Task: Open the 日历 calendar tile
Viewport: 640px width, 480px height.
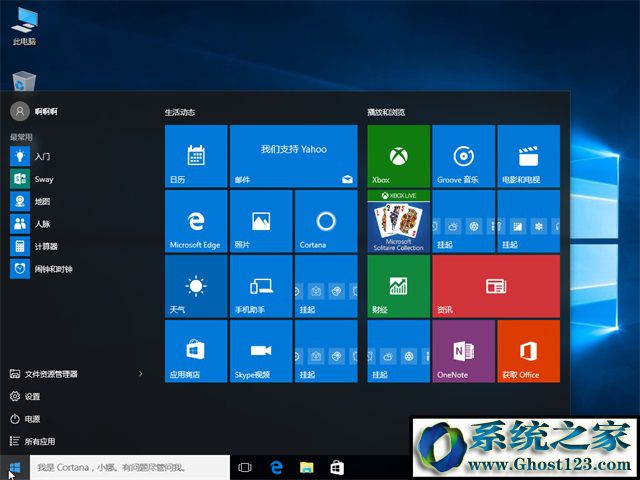Action: tap(196, 156)
